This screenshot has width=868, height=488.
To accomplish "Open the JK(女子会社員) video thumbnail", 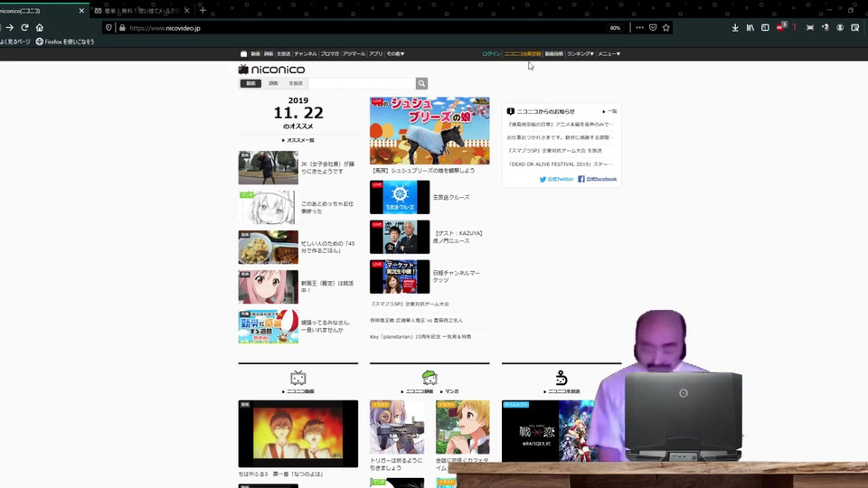I will coord(268,168).
